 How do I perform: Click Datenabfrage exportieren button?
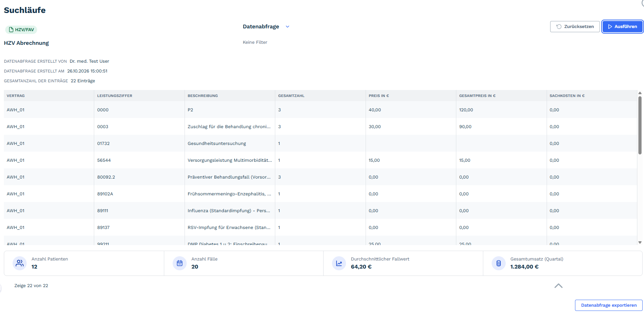(609, 305)
